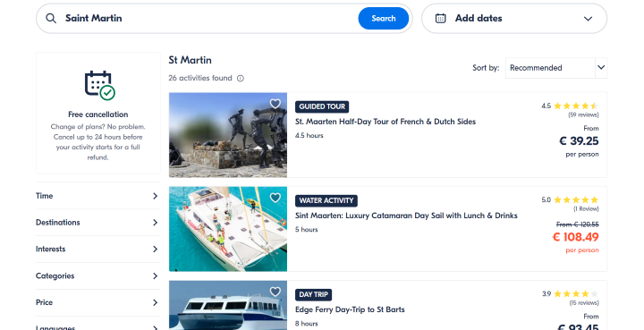Expand the Time filter section
Screen dimensions: 644x330
97,196
